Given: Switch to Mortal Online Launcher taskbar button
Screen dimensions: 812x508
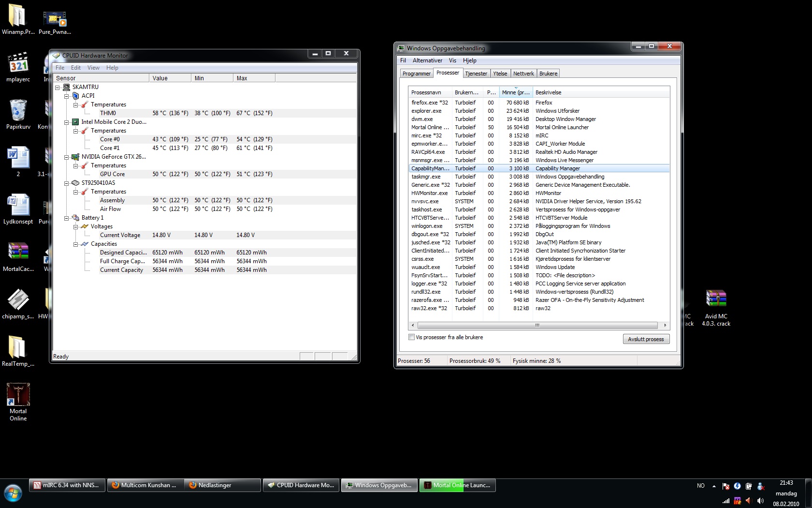Looking at the screenshot, I should (457, 485).
